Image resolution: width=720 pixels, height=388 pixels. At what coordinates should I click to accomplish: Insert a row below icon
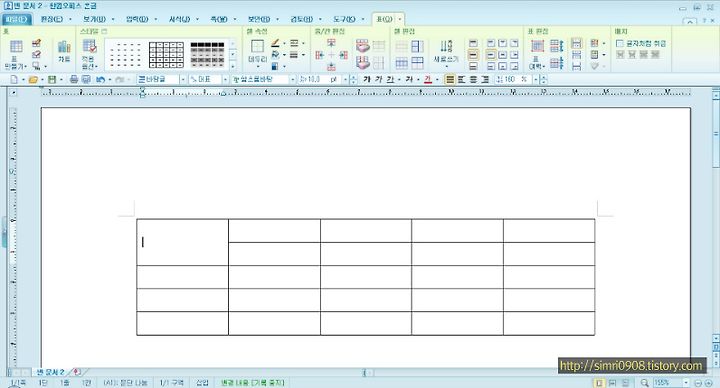(x=331, y=67)
